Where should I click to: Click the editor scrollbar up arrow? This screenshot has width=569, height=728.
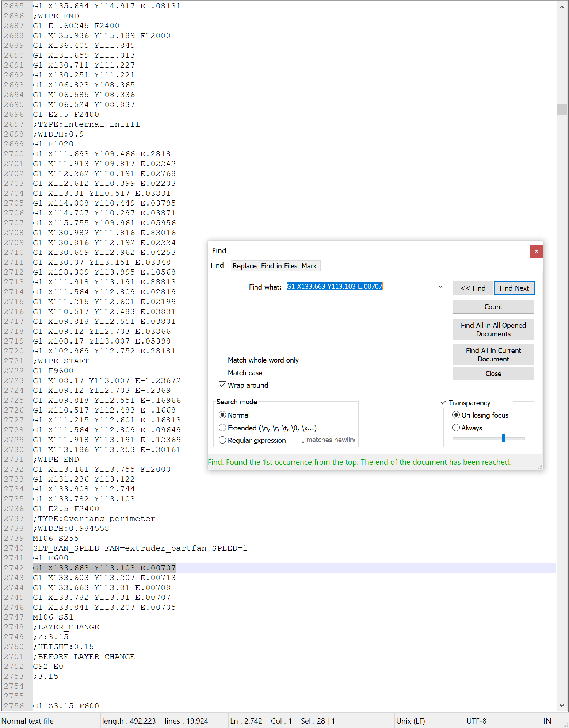coord(562,7)
